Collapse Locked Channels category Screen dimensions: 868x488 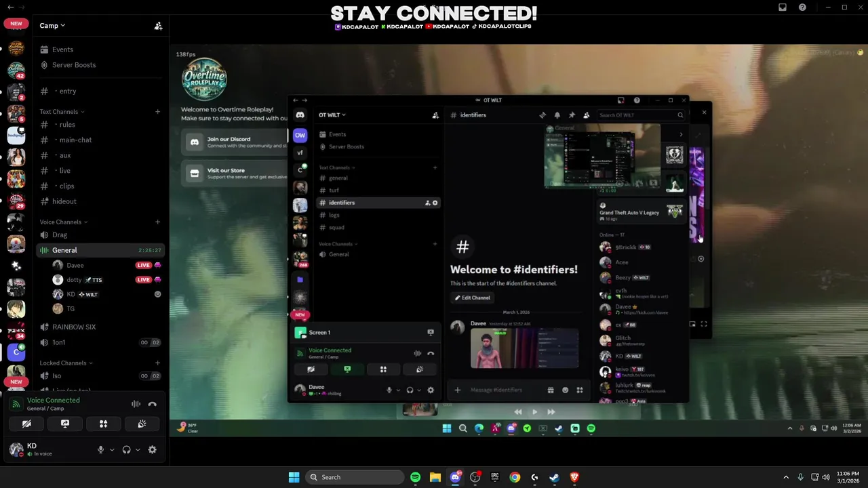(66, 363)
